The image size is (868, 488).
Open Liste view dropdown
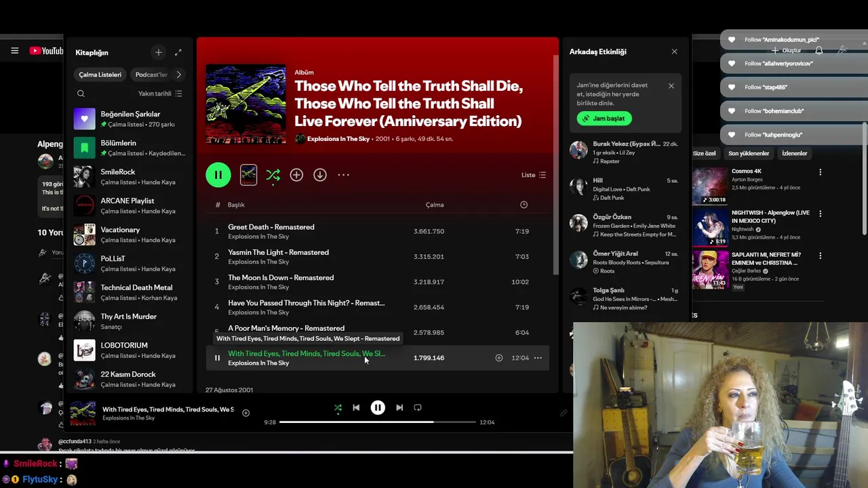(534, 175)
